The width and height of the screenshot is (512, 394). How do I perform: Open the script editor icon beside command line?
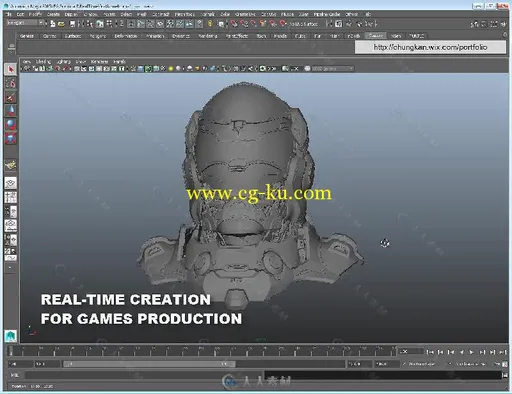[x=505, y=375]
